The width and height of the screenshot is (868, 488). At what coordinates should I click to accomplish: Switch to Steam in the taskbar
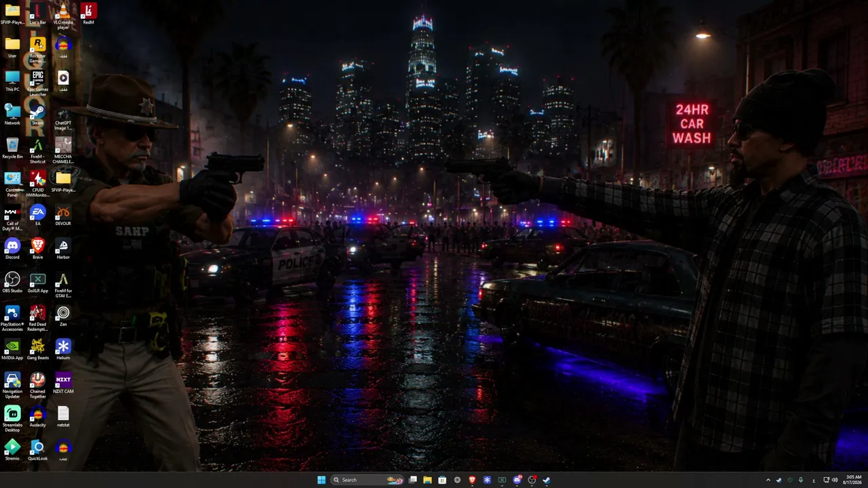click(547, 480)
